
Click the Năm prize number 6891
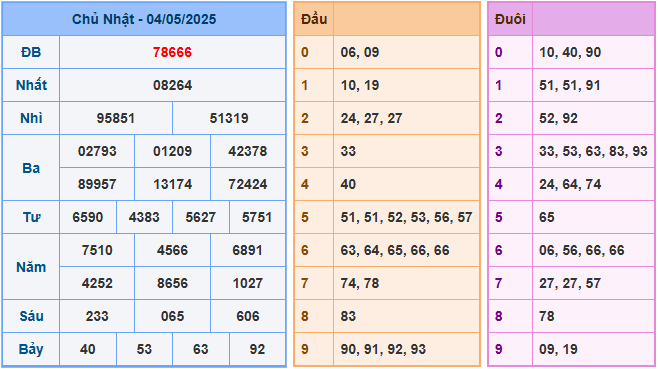[x=248, y=251]
